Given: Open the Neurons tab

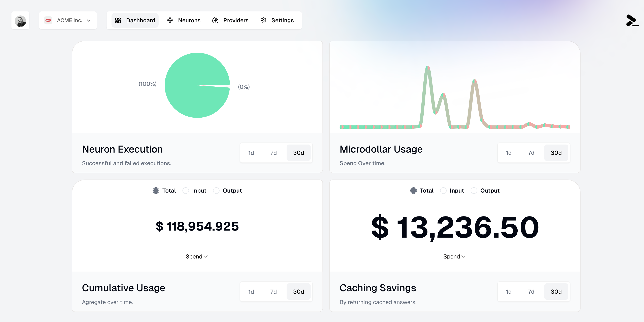Looking at the screenshot, I should point(184,21).
